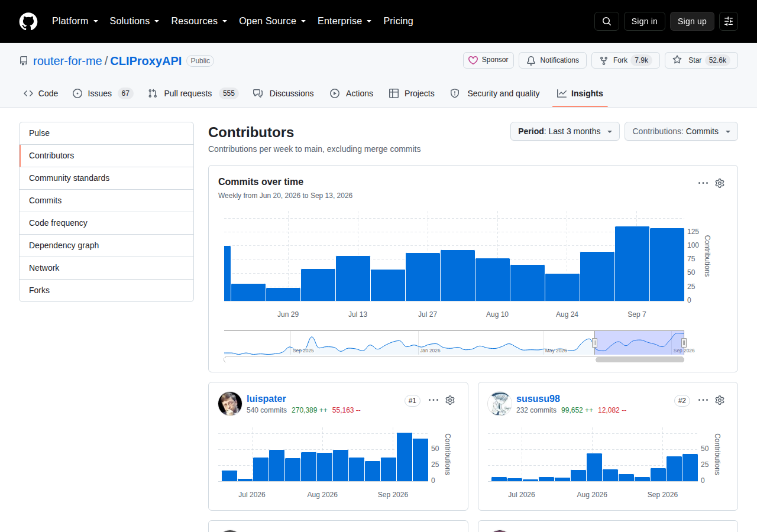This screenshot has height=532, width=757.
Task: Open three-dot menu on sususu98 card
Action: pos(703,400)
